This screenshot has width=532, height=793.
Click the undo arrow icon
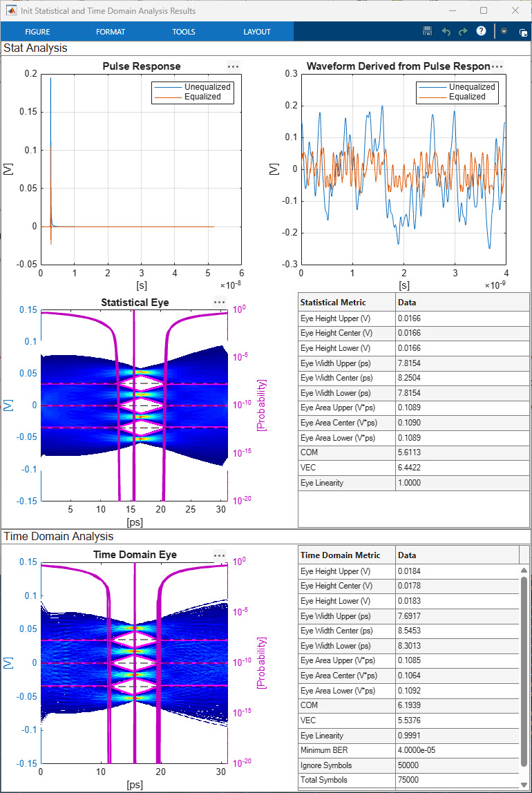point(446,31)
